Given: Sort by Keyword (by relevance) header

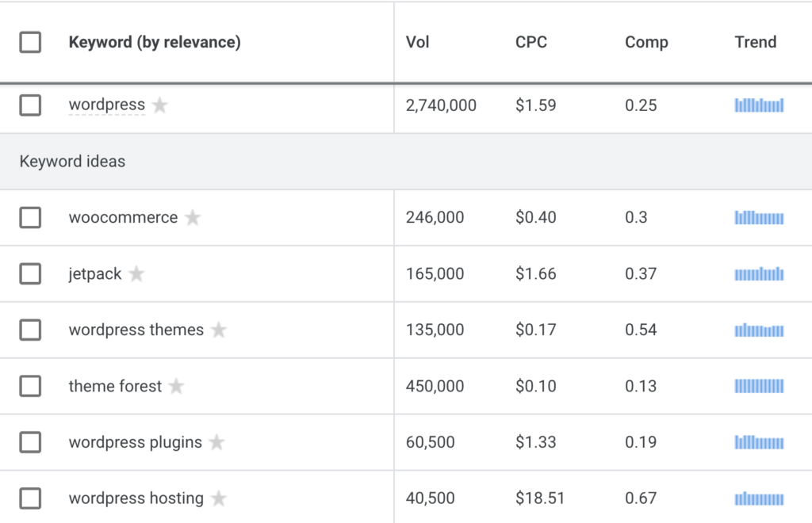Looking at the screenshot, I should click(x=155, y=42).
